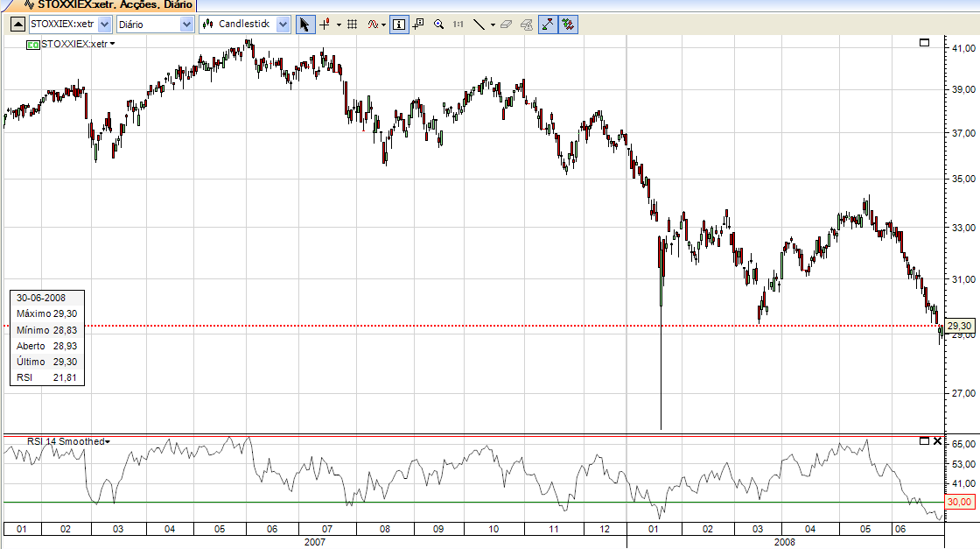Click the 41,00 price axis label
Viewport: 980px width, 549px height.
point(963,48)
